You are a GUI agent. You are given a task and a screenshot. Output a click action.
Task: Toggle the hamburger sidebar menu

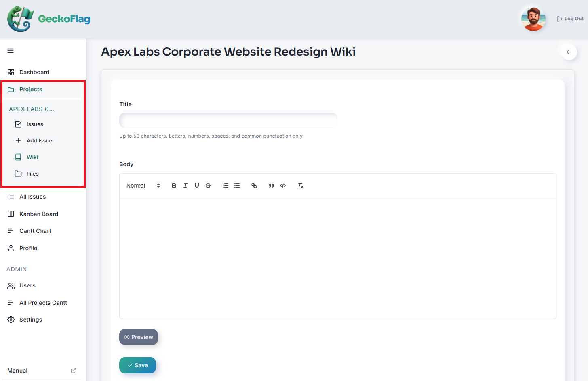(x=11, y=51)
